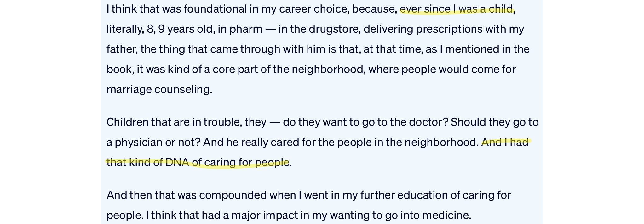Screen dimensions: 644x224
Task: Click the word "prescriptions"
Action: tap(449, 29)
